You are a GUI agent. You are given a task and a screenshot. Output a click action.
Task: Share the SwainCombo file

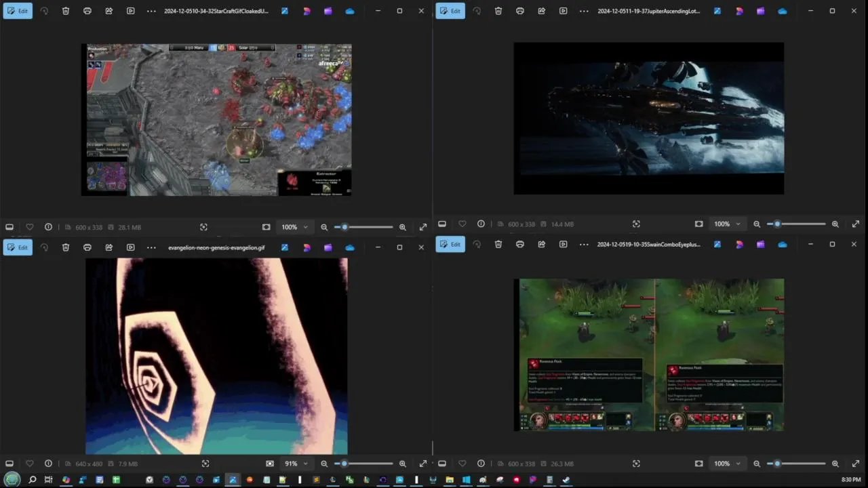coord(542,244)
